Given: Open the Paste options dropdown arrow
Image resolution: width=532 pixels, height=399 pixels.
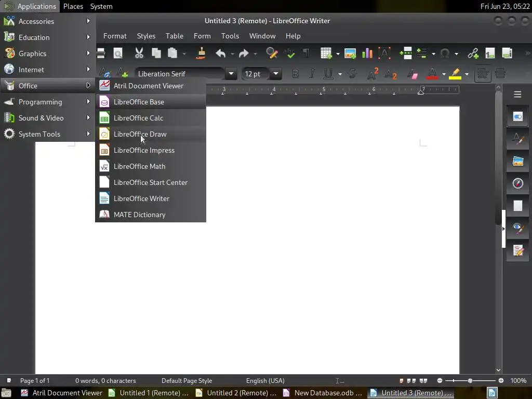Looking at the screenshot, I should pos(184,54).
